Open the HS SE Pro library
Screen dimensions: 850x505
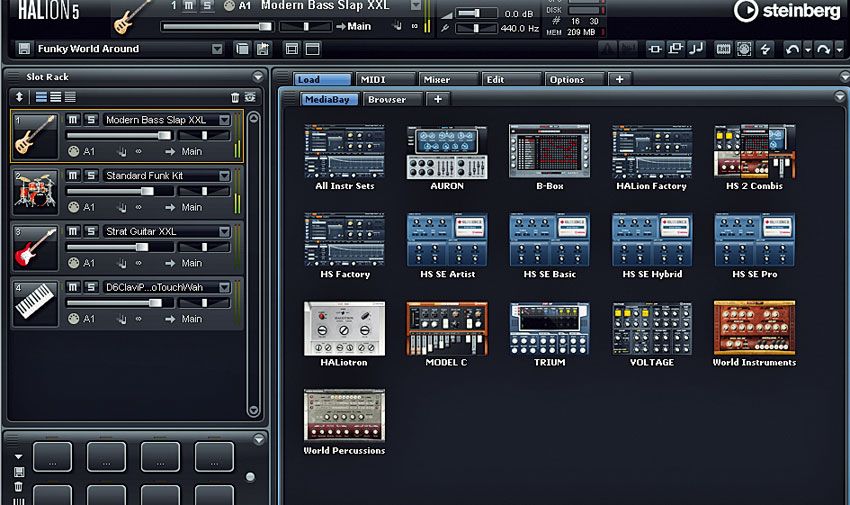[x=754, y=239]
